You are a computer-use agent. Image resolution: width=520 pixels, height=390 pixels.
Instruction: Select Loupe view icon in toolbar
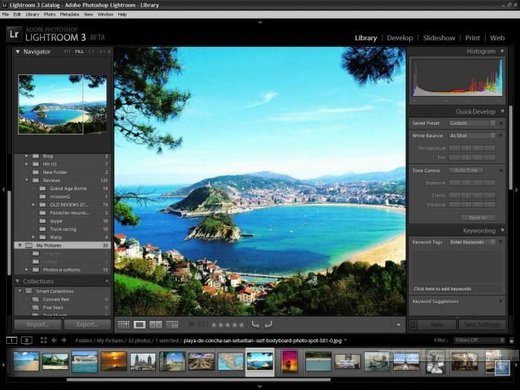tap(139, 324)
